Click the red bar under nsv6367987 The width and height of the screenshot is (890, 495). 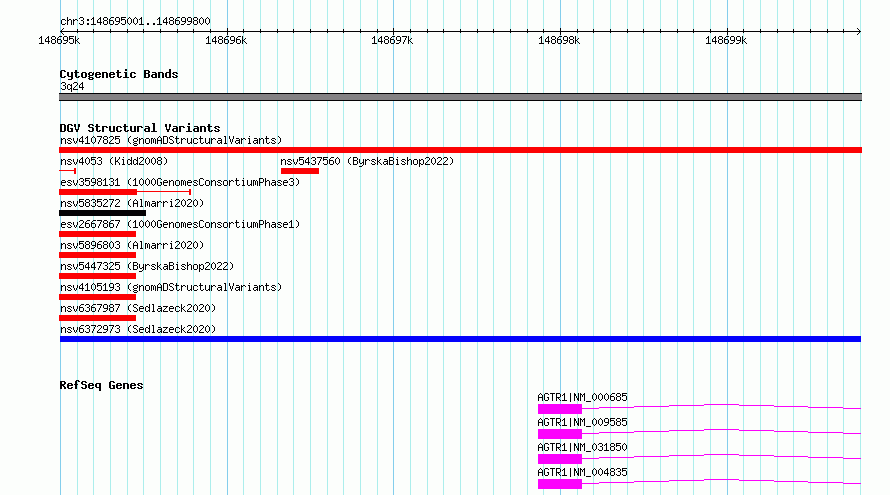pyautogui.click(x=98, y=318)
